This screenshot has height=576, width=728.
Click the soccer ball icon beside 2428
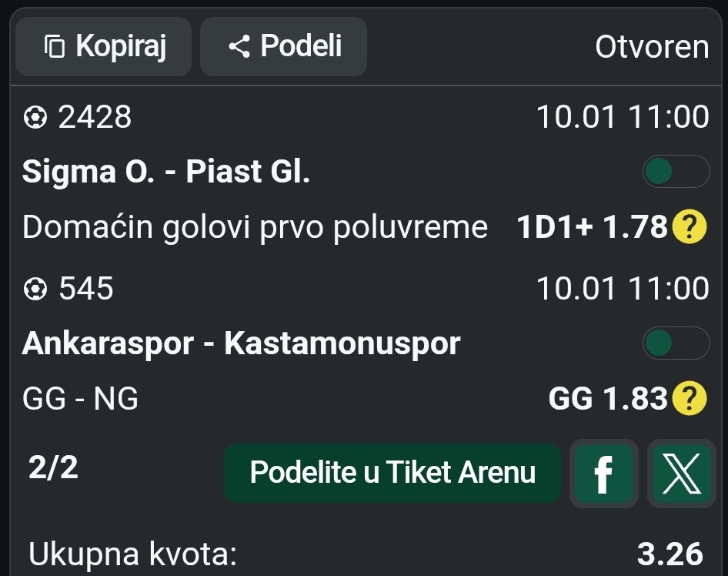[35, 118]
